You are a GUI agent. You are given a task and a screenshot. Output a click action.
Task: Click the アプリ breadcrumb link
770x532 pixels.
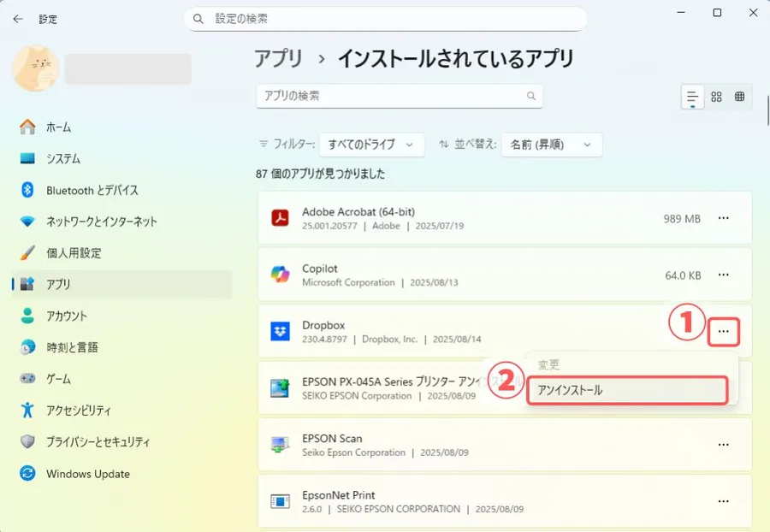click(x=278, y=59)
